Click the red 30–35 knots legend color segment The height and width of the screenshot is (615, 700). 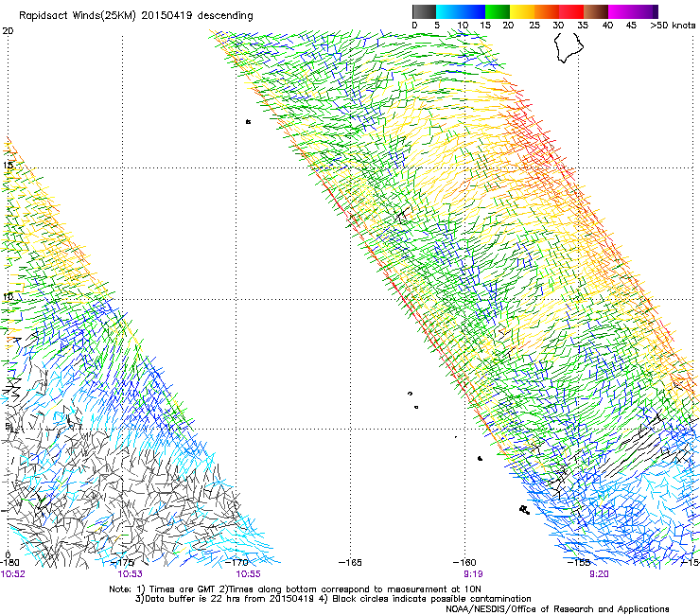571,11
